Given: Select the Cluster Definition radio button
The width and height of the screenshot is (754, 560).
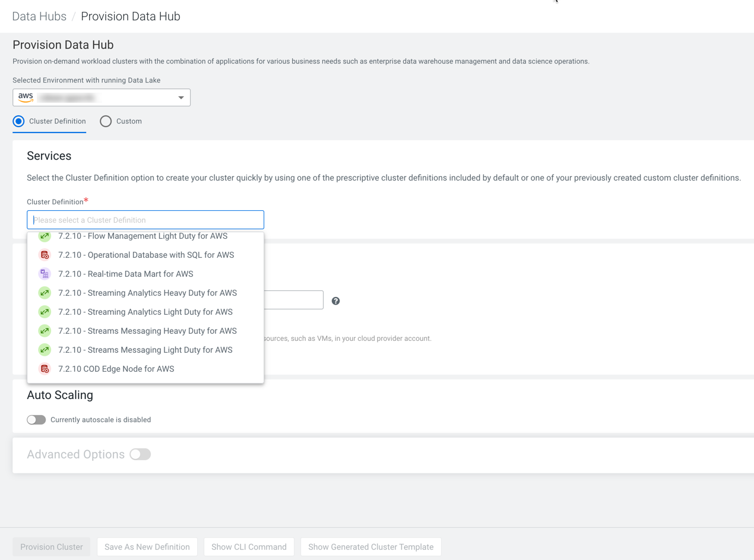Looking at the screenshot, I should (x=19, y=121).
